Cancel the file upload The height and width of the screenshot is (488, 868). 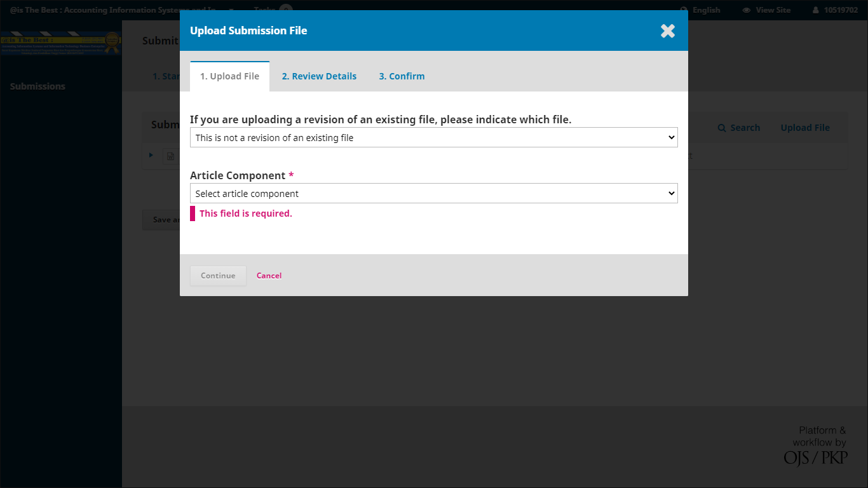[x=269, y=276]
